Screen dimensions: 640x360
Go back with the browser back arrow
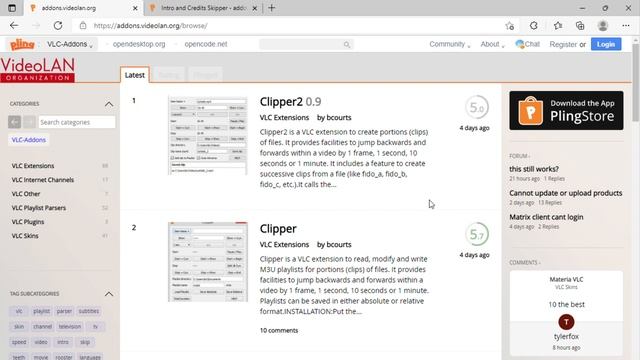pyautogui.click(x=14, y=25)
